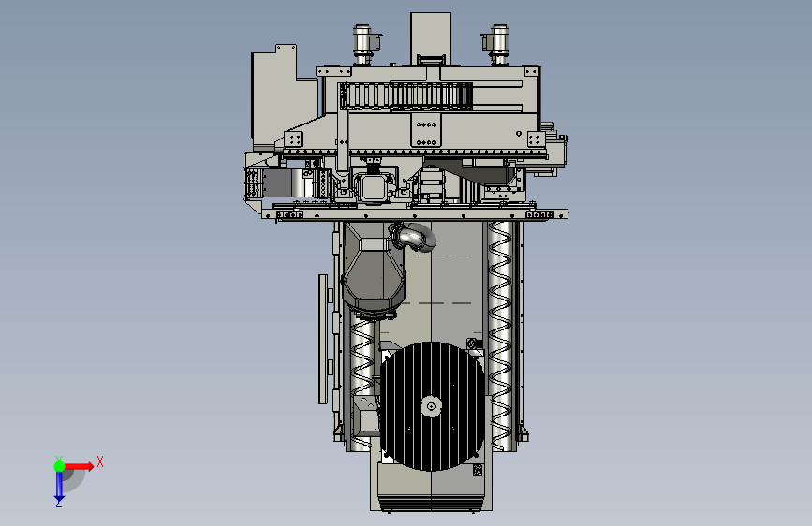Select the tall rectangular column at top center
This screenshot has height=526, width=812.
point(430,38)
